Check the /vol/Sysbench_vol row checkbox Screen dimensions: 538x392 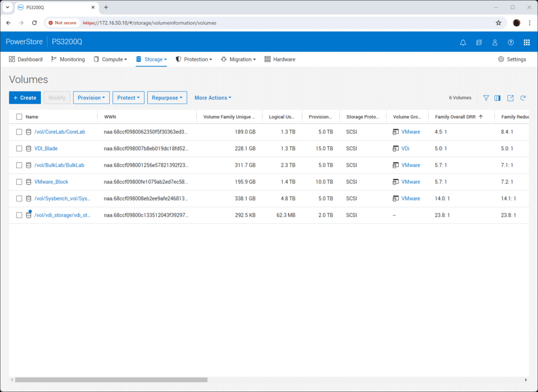19,199
